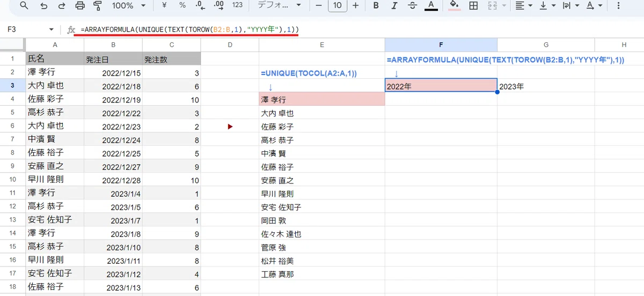Open the text wrapping dropdown
The width and height of the screenshot is (644, 296).
(x=570, y=6)
